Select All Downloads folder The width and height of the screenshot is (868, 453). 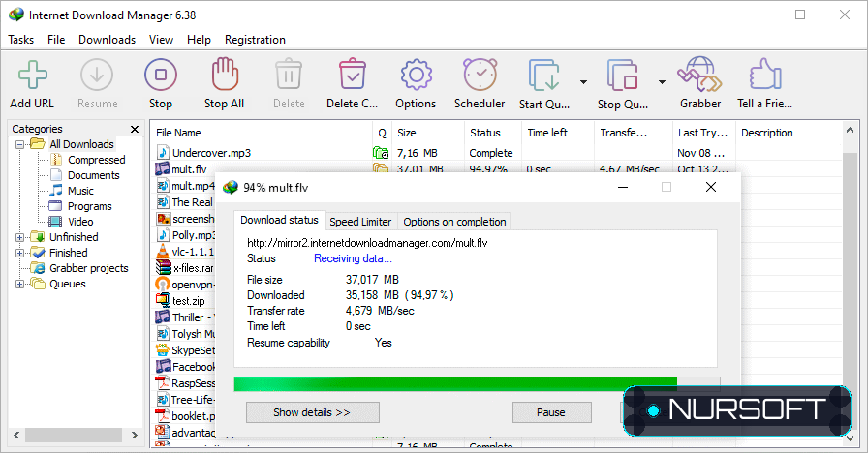pyautogui.click(x=81, y=144)
